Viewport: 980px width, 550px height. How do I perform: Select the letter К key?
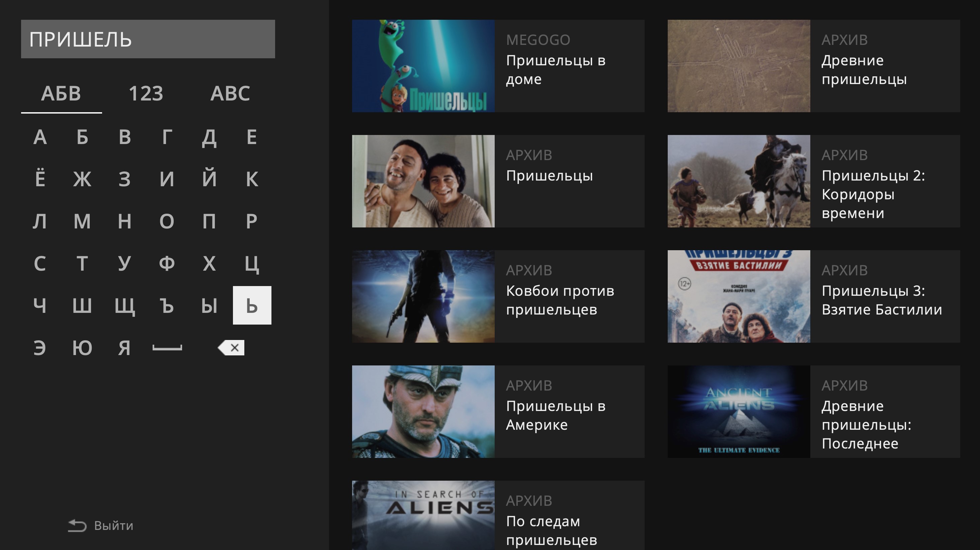[x=252, y=179]
